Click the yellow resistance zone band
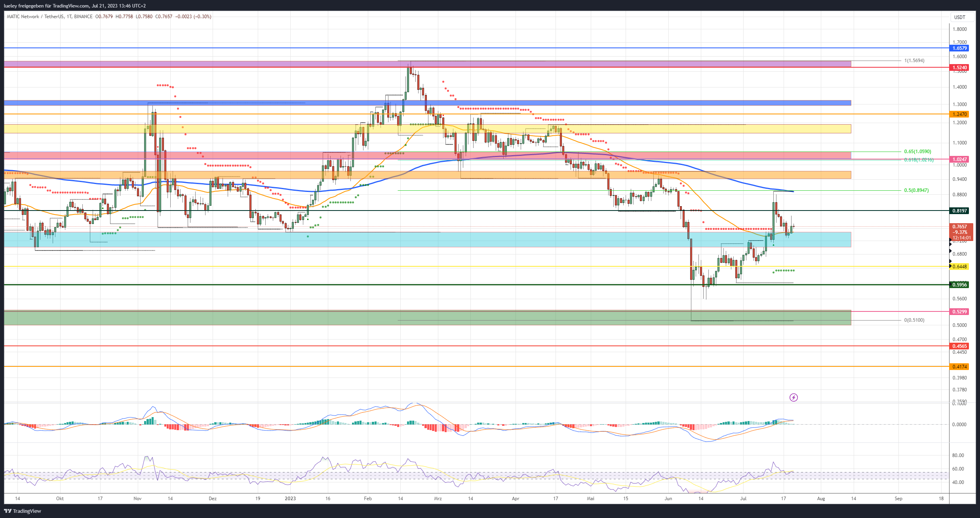 [427, 129]
